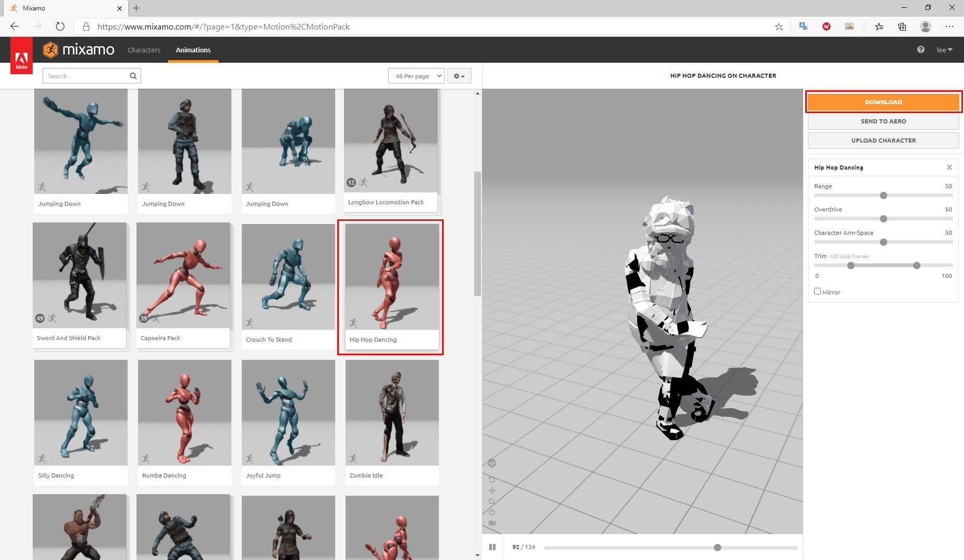Click the address bar URL field
The image size is (964, 560).
click(431, 26)
